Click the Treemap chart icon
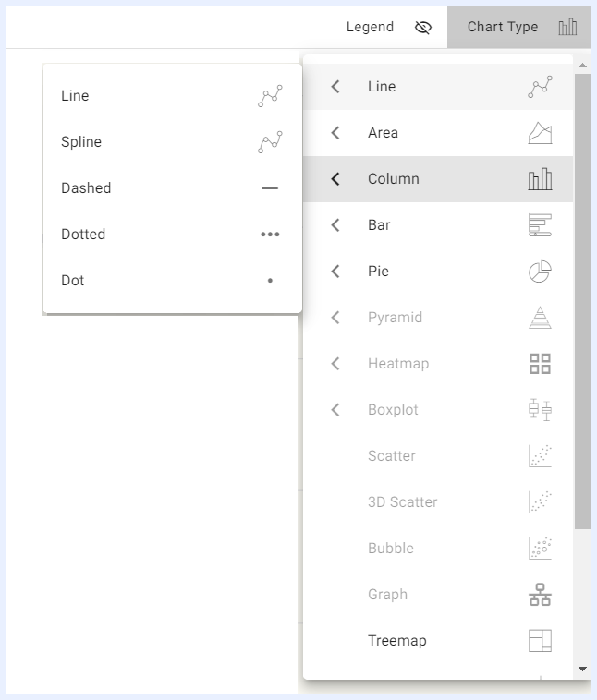The height and width of the screenshot is (700, 597). (540, 641)
